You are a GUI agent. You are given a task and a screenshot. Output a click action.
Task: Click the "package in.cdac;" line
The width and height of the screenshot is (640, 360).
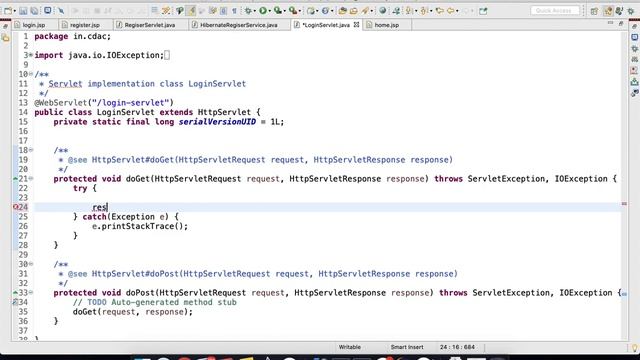click(72, 36)
